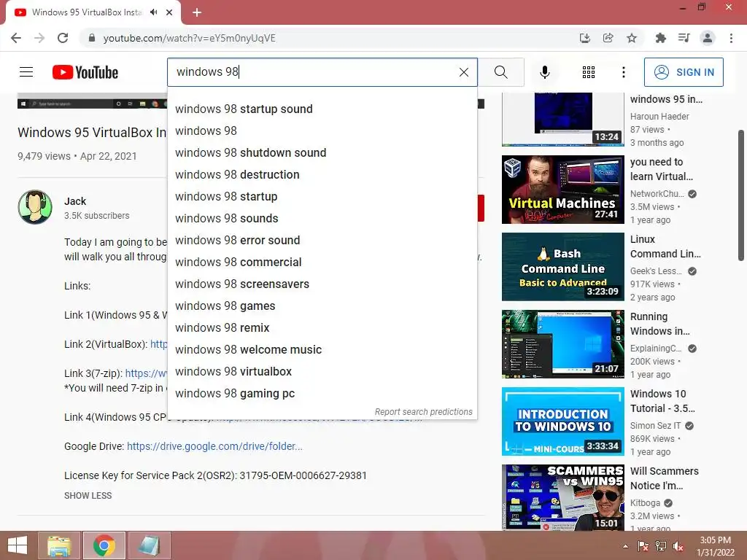
Task: Open the Introduction to Windows 10 thumbnail
Action: pyautogui.click(x=562, y=421)
